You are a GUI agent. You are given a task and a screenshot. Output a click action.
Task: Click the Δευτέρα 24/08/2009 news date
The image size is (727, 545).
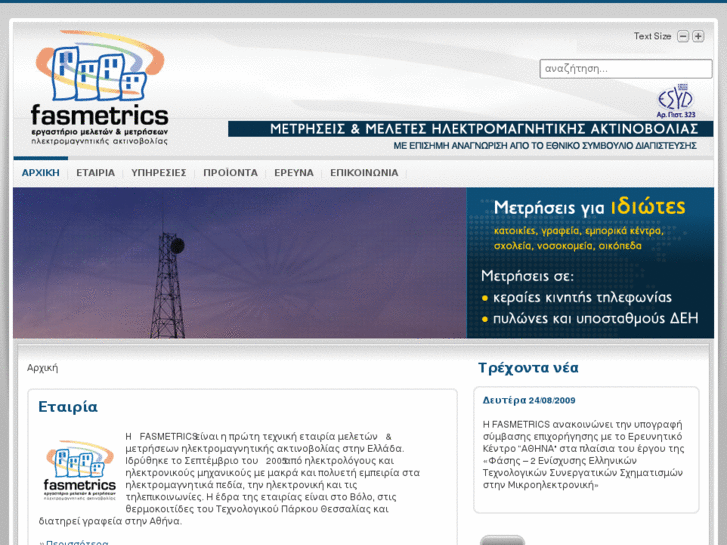coord(529,400)
